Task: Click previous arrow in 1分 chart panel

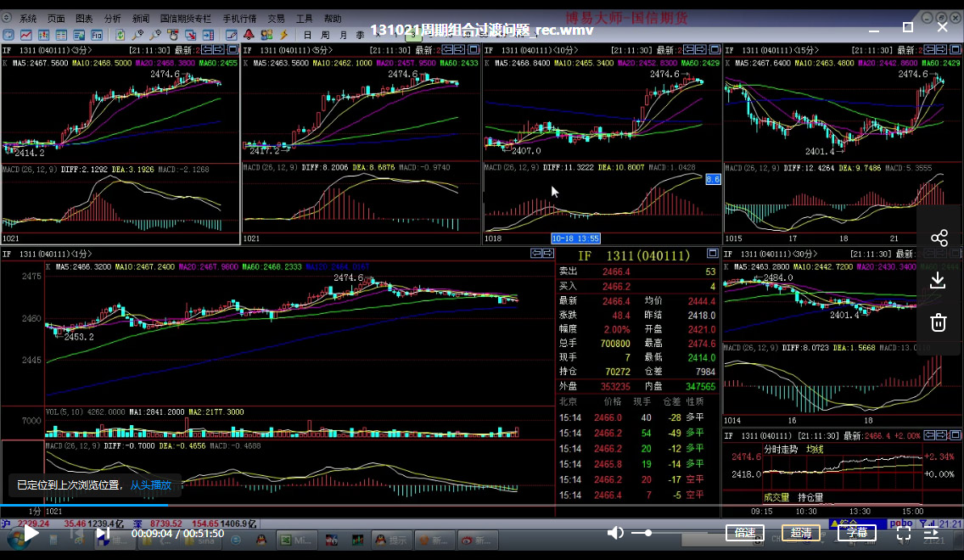Action: pyautogui.click(x=536, y=253)
